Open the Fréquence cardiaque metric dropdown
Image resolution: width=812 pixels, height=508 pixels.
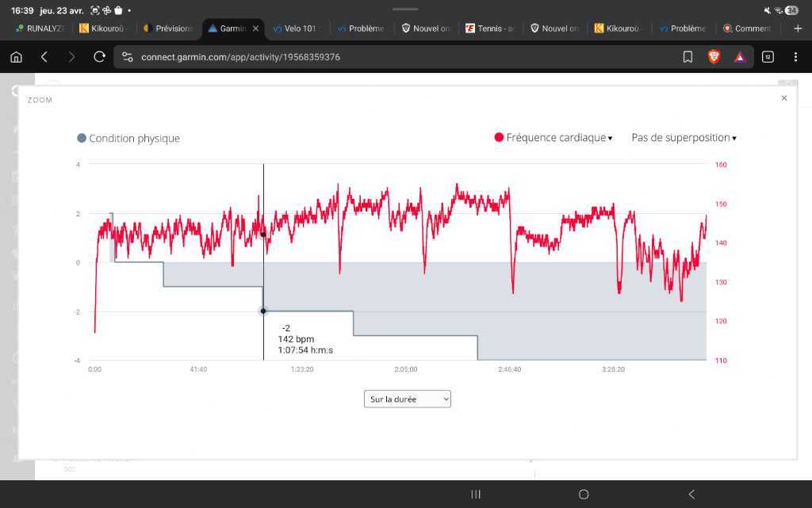tap(553, 138)
